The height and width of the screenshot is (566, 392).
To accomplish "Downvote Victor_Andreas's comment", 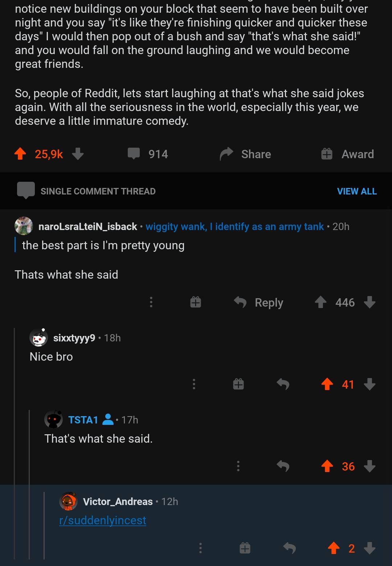I will click(x=369, y=548).
